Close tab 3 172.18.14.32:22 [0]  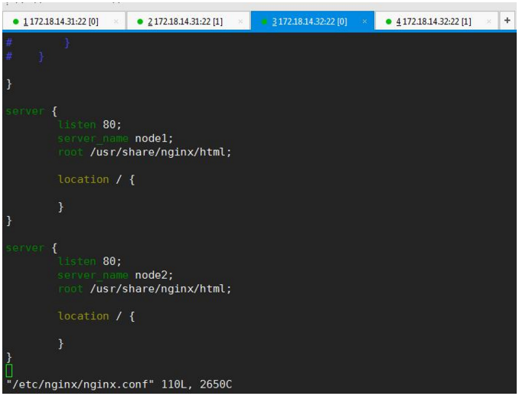point(364,21)
